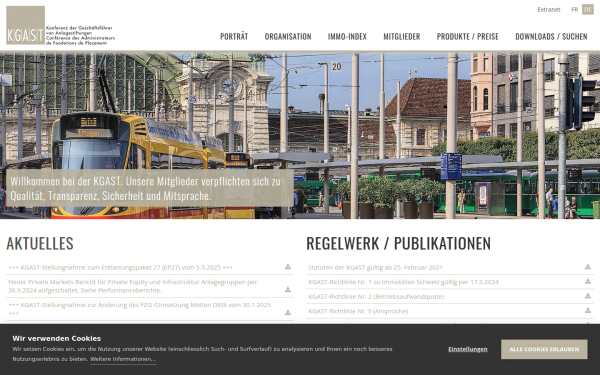The height and width of the screenshot is (375, 600).
Task: Open Stellungnahme zur Änderung des FZG
Action: click(140, 309)
